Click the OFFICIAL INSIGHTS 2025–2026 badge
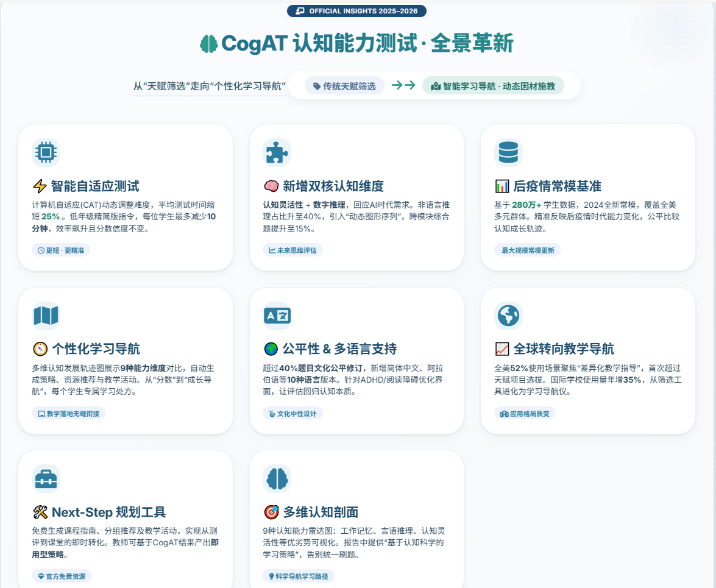 pos(356,11)
